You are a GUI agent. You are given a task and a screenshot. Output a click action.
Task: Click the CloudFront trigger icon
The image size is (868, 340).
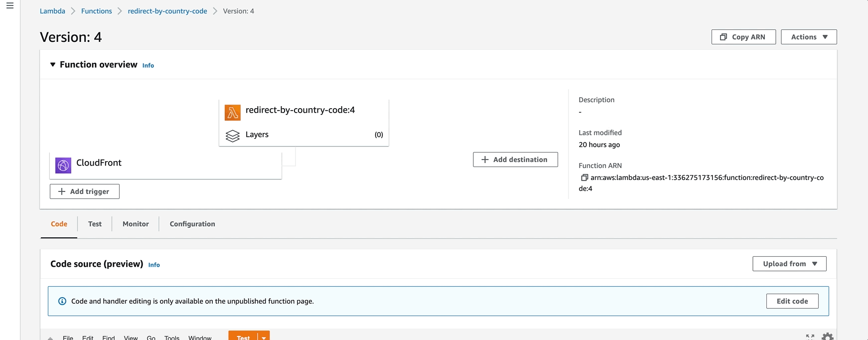click(x=63, y=166)
